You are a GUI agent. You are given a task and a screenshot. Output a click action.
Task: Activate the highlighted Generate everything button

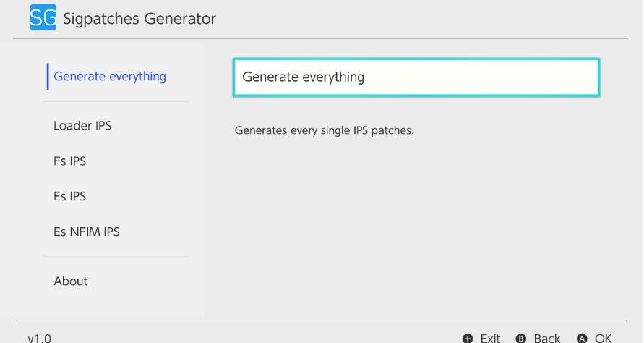[x=416, y=77]
